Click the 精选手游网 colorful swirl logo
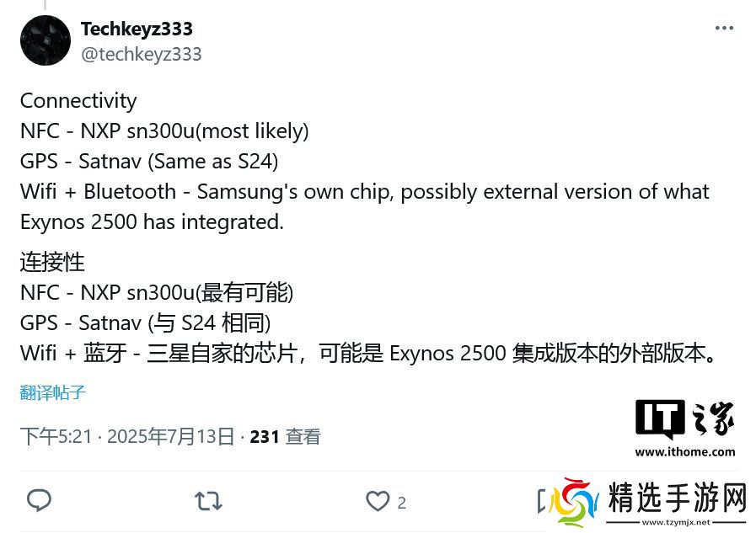The height and width of the screenshot is (533, 756). [x=573, y=504]
